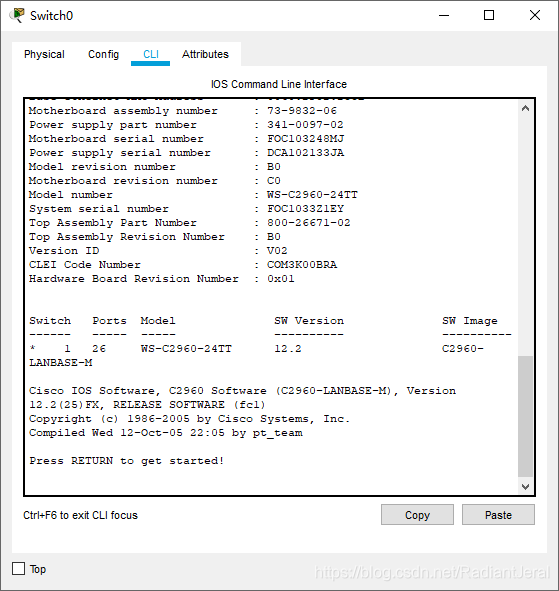Click Top Assembly Part Number 800-26671-02
Viewport: 559px width, 591px height.
click(x=309, y=223)
